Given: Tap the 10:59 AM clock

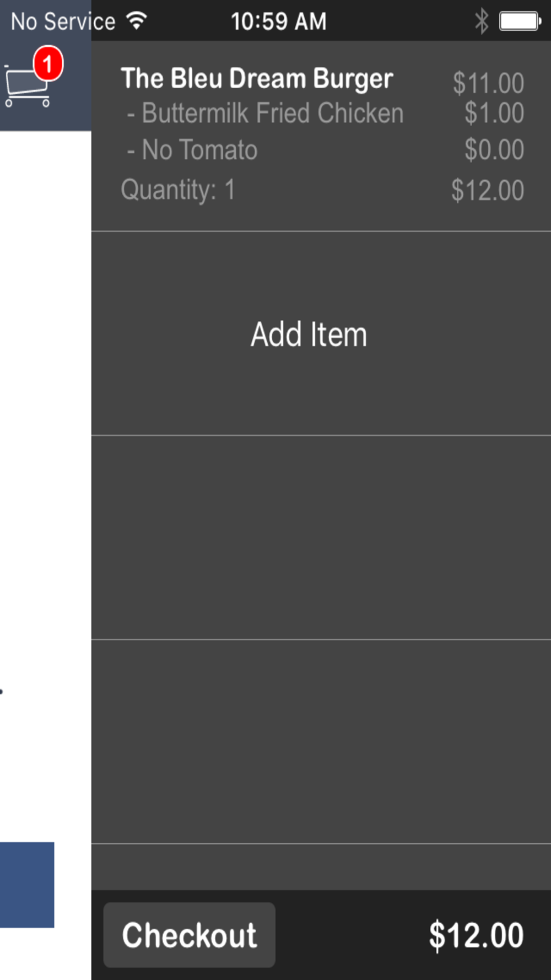Looking at the screenshot, I should (278, 21).
